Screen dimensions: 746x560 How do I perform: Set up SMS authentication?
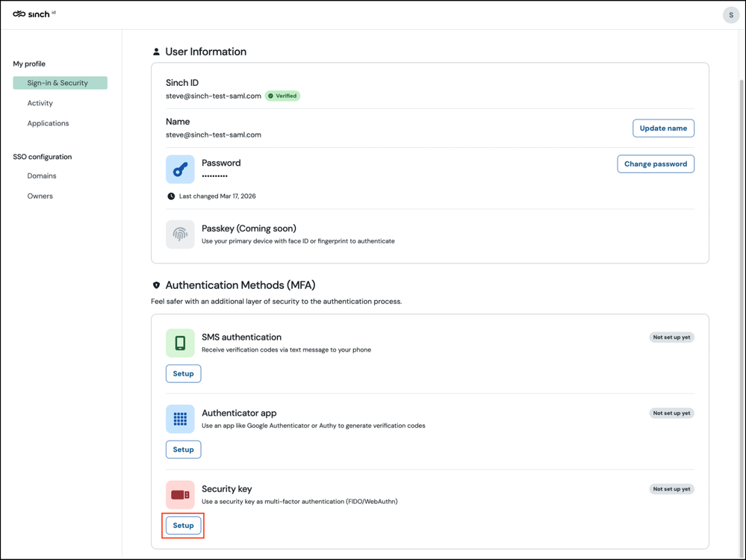[x=183, y=373]
